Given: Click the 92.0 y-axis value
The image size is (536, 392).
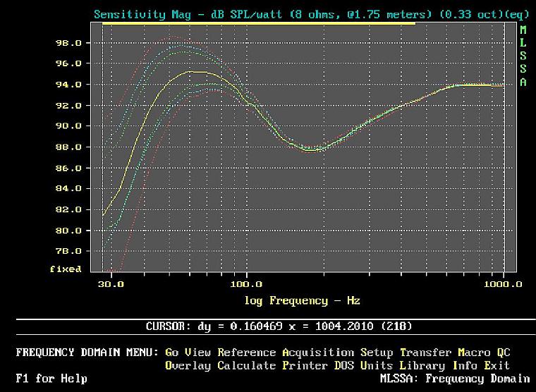Looking at the screenshot, I should coord(68,106).
